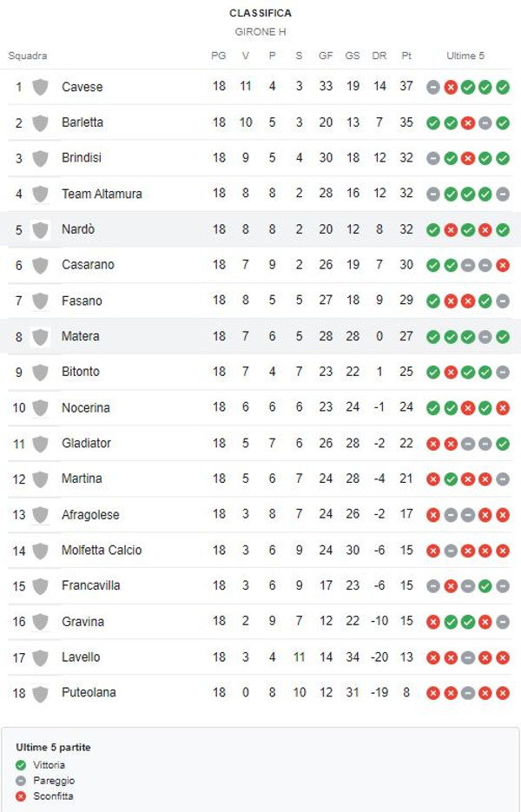The width and height of the screenshot is (521, 812).
Task: Click Cavese's most recent win icon
Action: [x=503, y=87]
